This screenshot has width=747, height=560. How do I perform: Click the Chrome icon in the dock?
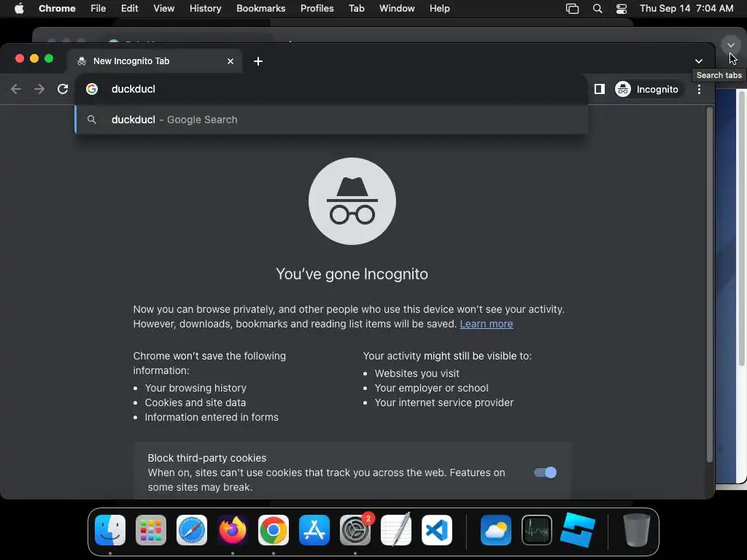(274, 530)
